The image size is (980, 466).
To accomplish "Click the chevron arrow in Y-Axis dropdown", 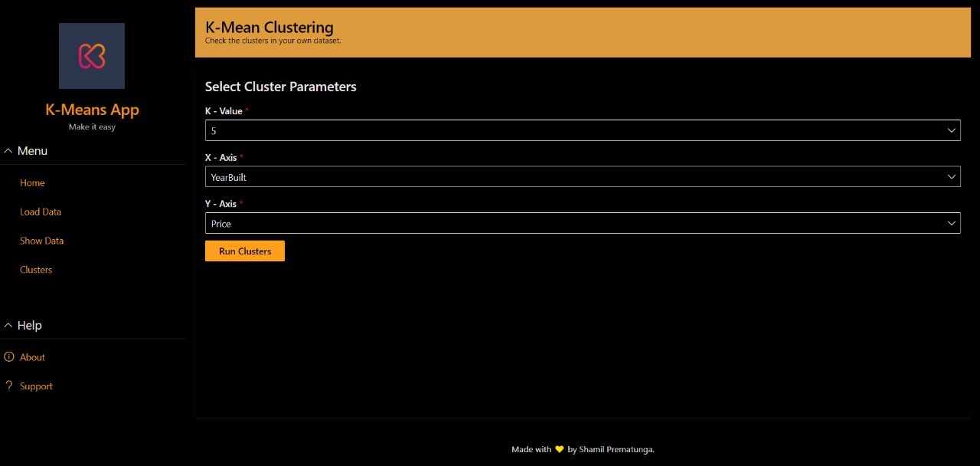I will 952,224.
